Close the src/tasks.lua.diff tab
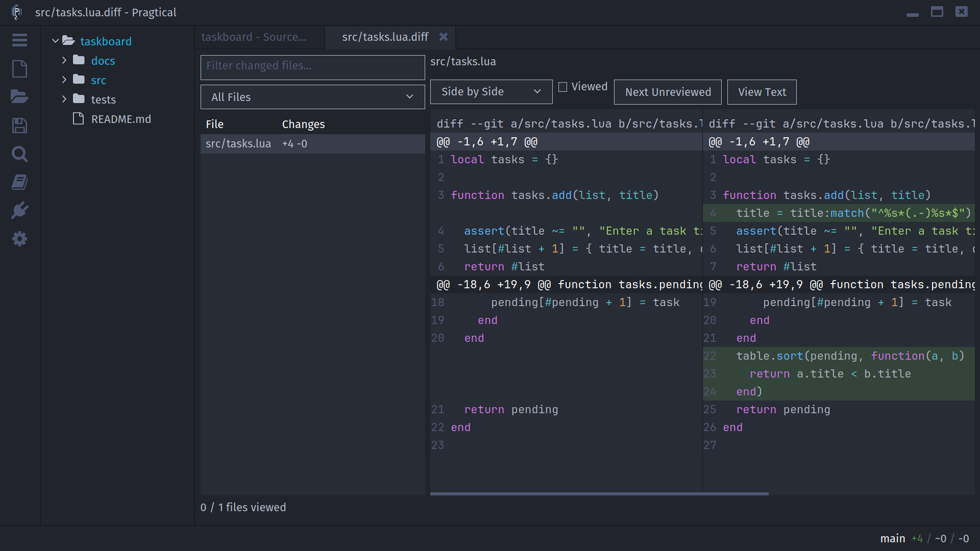Viewport: 980px width, 551px height. 444,37
